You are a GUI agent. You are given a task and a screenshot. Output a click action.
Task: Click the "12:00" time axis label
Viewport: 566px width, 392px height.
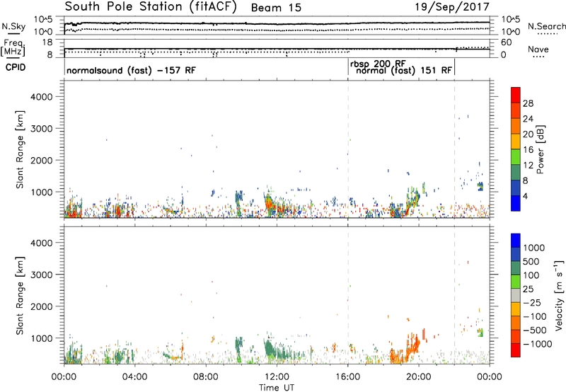[x=277, y=377]
